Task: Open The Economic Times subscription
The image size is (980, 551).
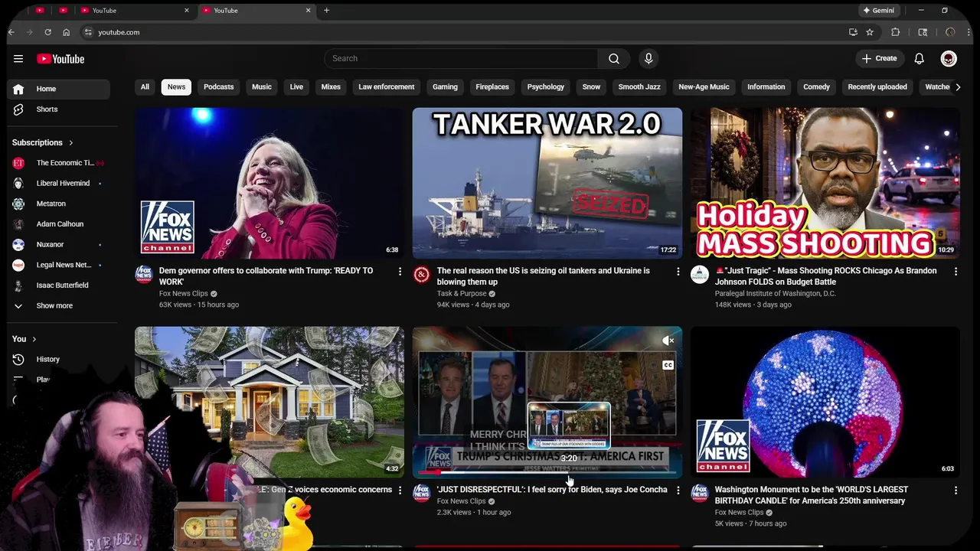Action: [x=58, y=163]
